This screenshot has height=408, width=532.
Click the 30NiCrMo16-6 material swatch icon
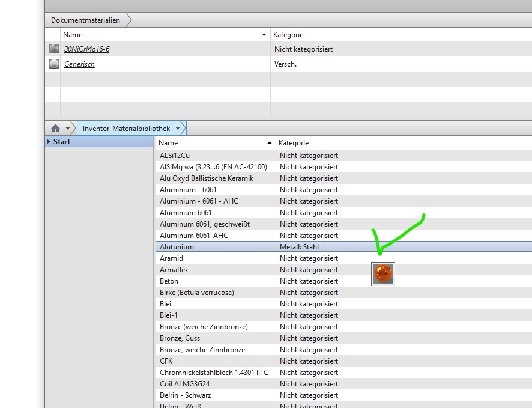pyautogui.click(x=54, y=49)
